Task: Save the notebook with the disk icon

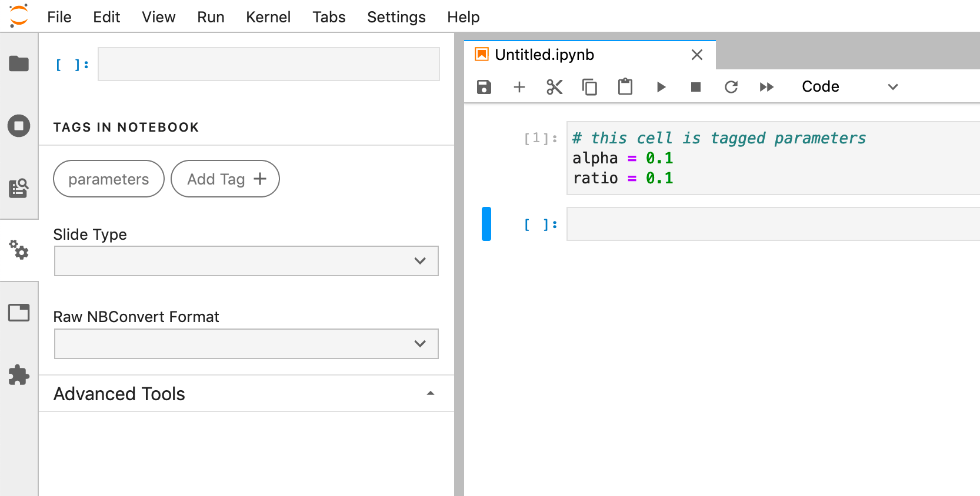Action: click(x=484, y=87)
